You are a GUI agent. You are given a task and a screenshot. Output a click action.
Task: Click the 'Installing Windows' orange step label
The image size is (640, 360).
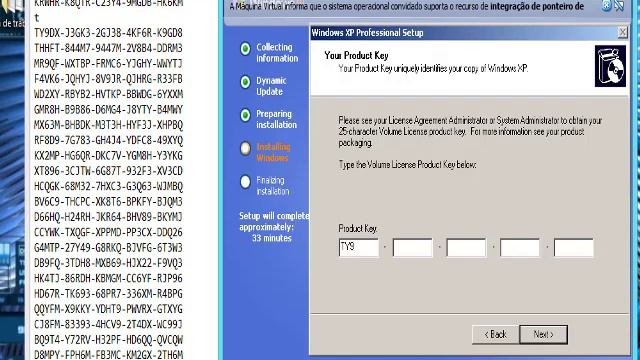click(273, 152)
